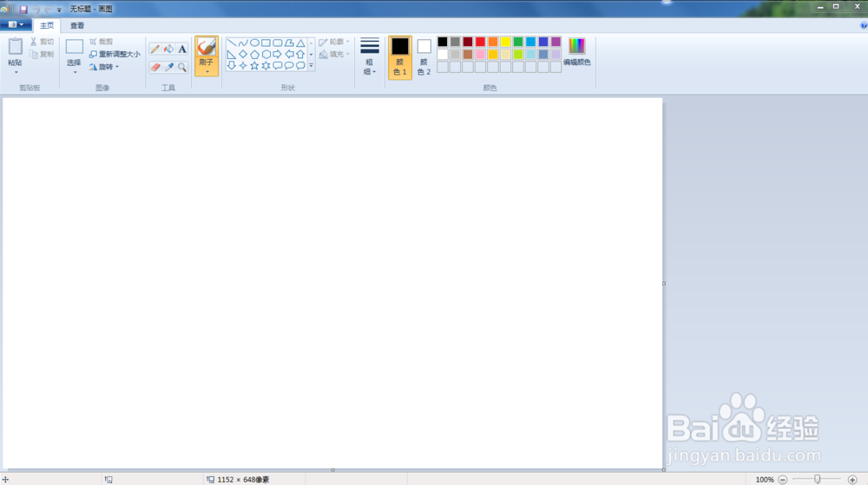Choose the Triangle shape
Screen dimensions: 868x485
click(300, 43)
